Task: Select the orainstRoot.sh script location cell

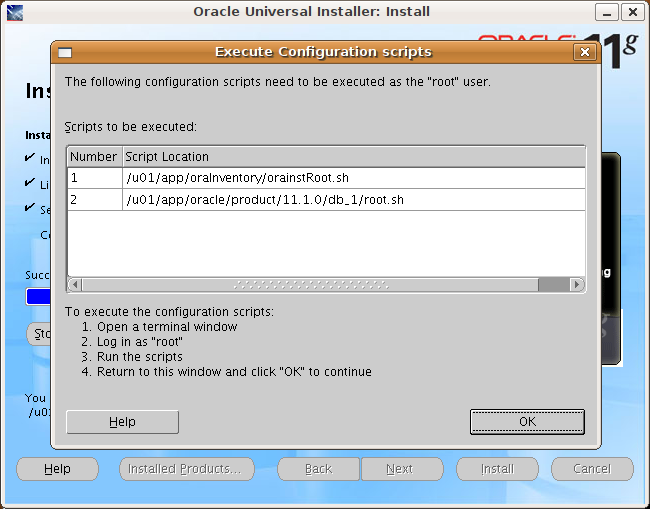Action: 354,178
